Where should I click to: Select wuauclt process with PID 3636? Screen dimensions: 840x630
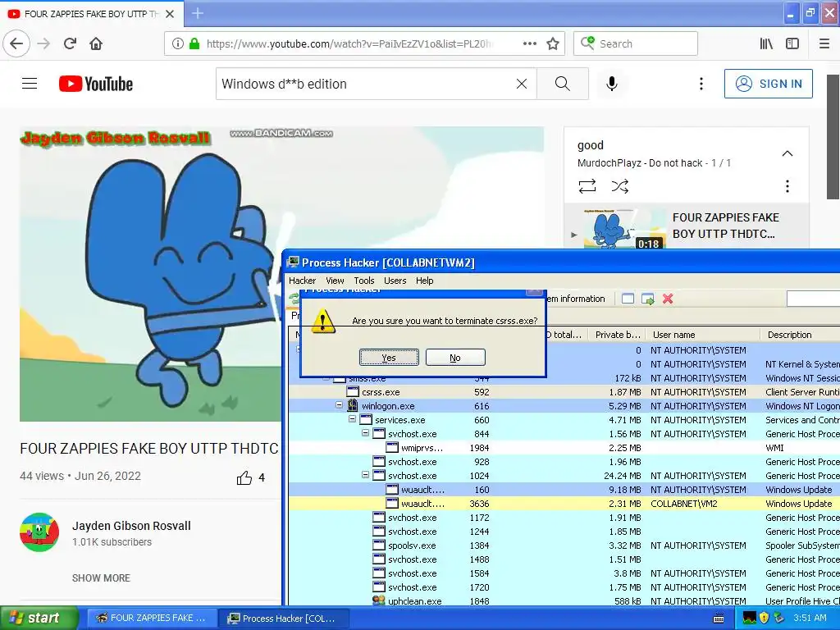click(x=564, y=503)
